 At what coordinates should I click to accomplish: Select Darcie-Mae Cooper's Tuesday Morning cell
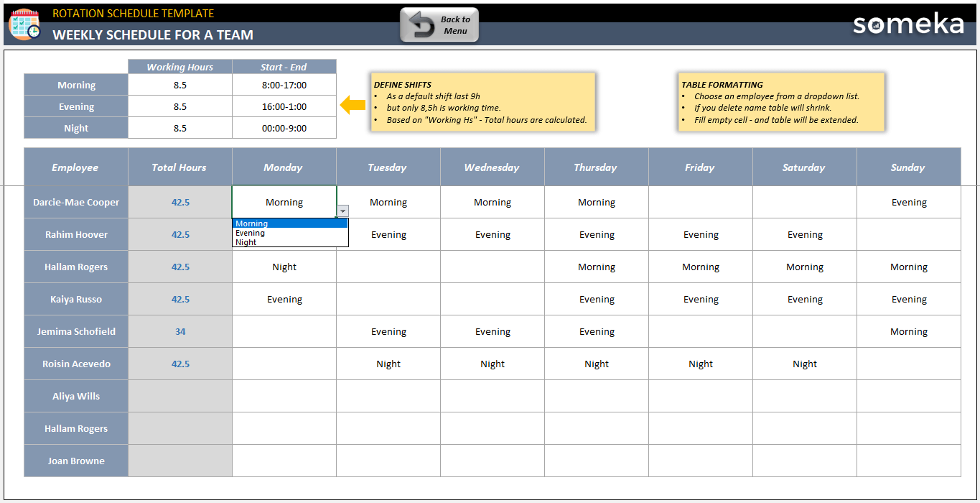click(x=388, y=202)
